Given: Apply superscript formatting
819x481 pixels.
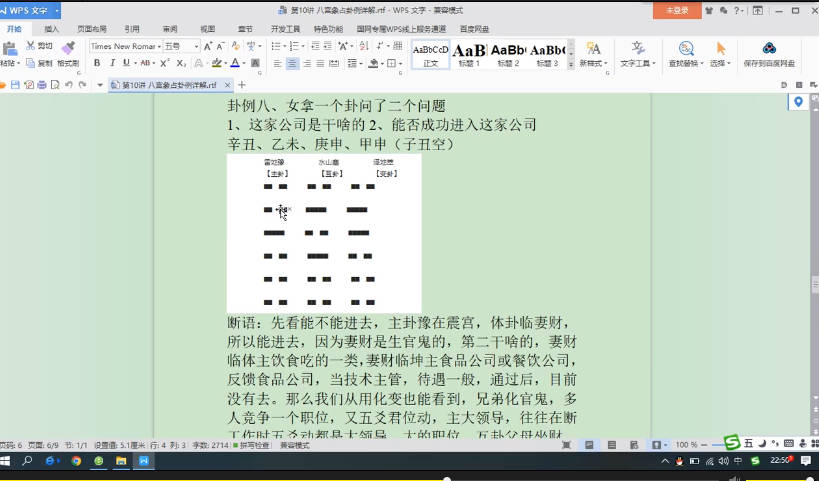Looking at the screenshot, I should pyautogui.click(x=165, y=63).
